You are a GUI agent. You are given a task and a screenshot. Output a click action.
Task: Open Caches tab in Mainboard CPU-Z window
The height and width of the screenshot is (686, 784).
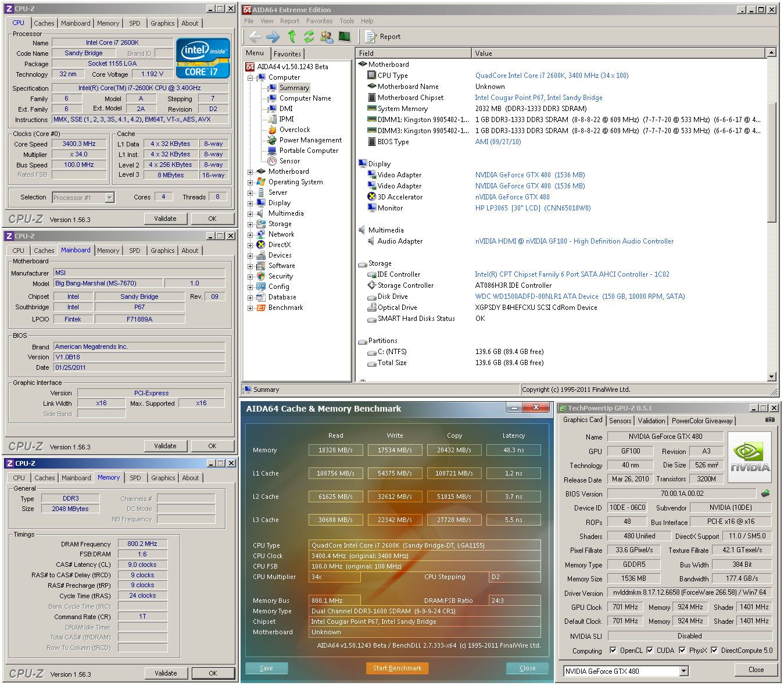pyautogui.click(x=44, y=251)
